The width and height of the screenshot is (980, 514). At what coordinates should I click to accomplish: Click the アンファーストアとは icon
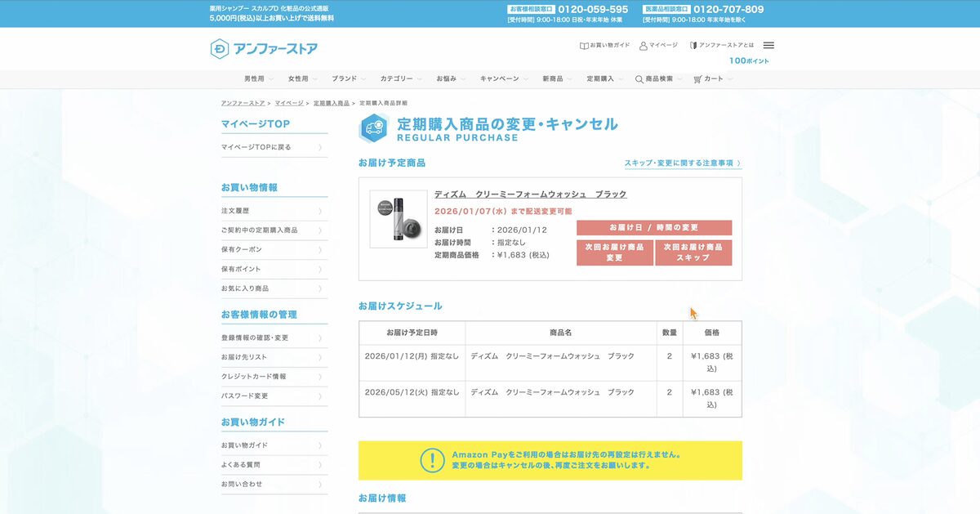pos(695,47)
